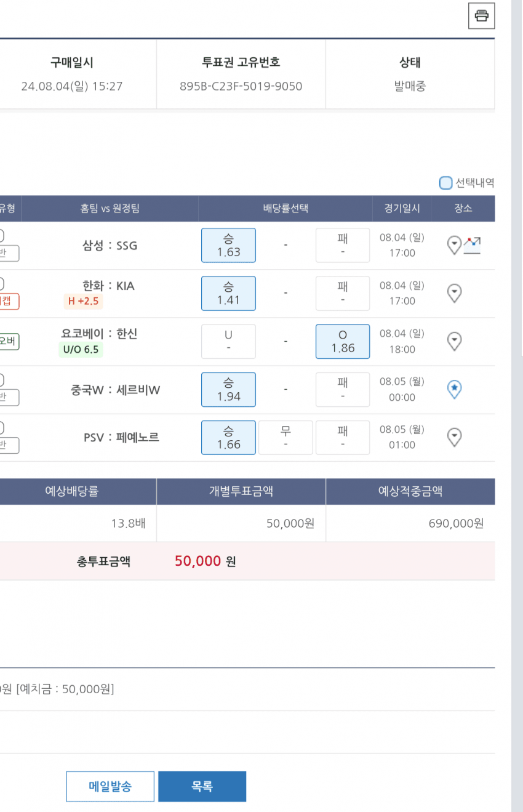Open trend chart icon for 삼성 match
Image resolution: width=523 pixels, height=812 pixels.
point(472,244)
